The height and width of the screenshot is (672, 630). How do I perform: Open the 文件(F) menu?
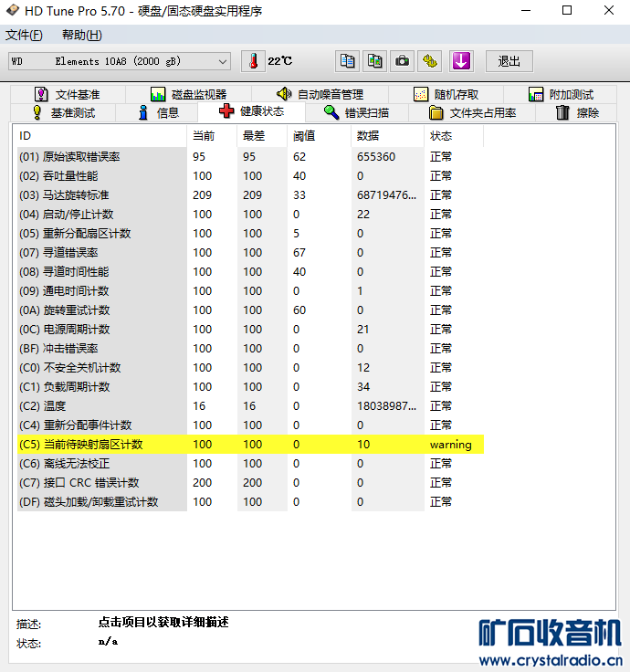(24, 35)
